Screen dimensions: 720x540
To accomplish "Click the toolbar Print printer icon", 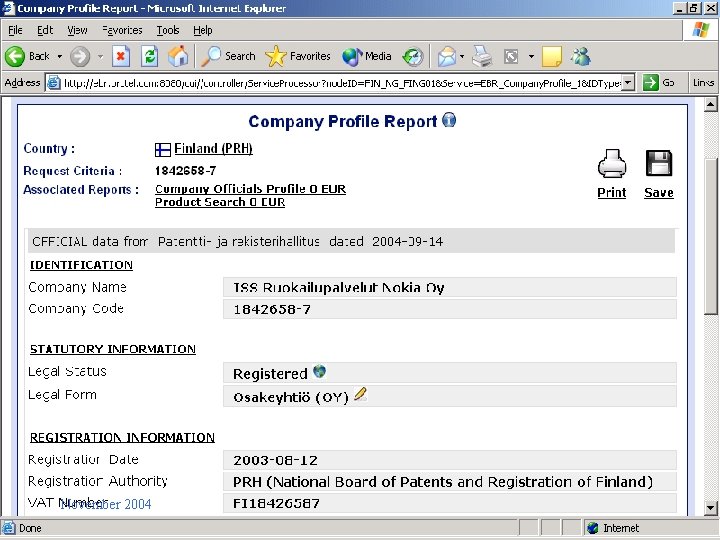I will [482, 56].
